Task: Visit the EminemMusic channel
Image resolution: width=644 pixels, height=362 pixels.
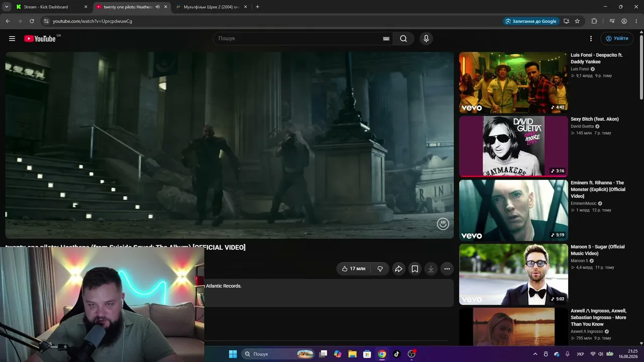Action: (584, 204)
